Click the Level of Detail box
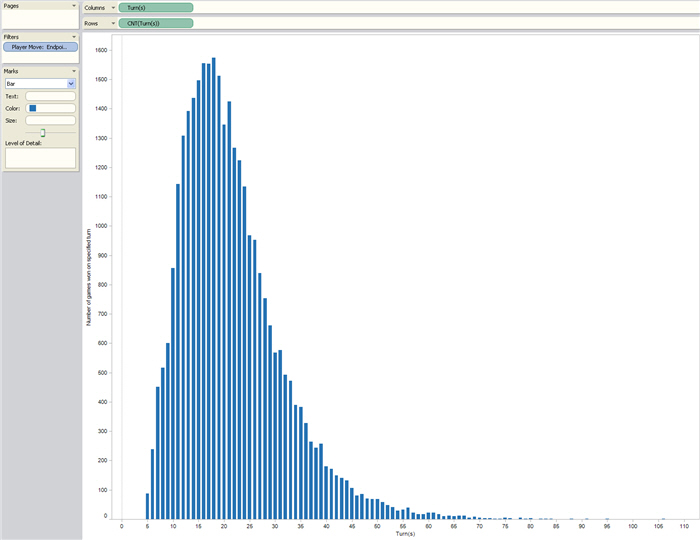 (41, 158)
